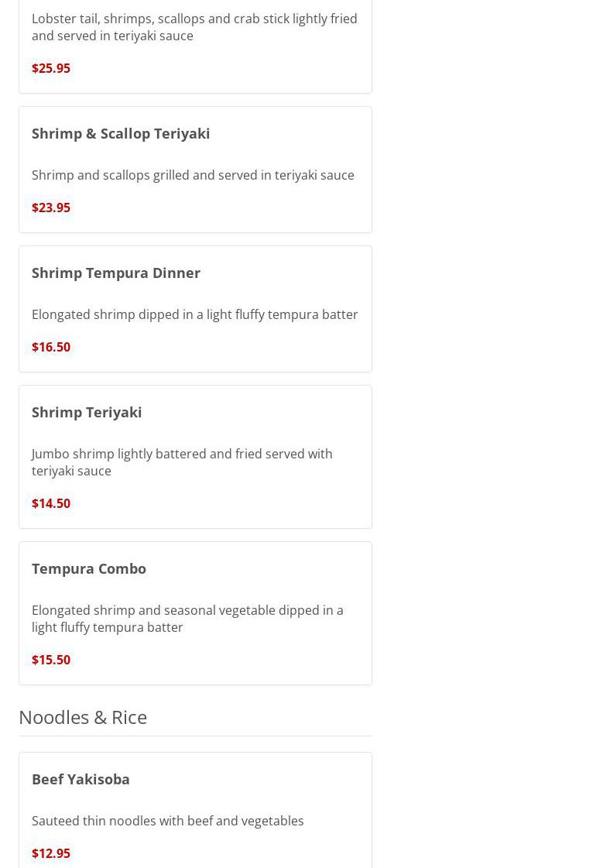Viewport: 596px width, 868px height.
Task: Open the Shrimp Teriyaki menu item
Action: [87, 413]
